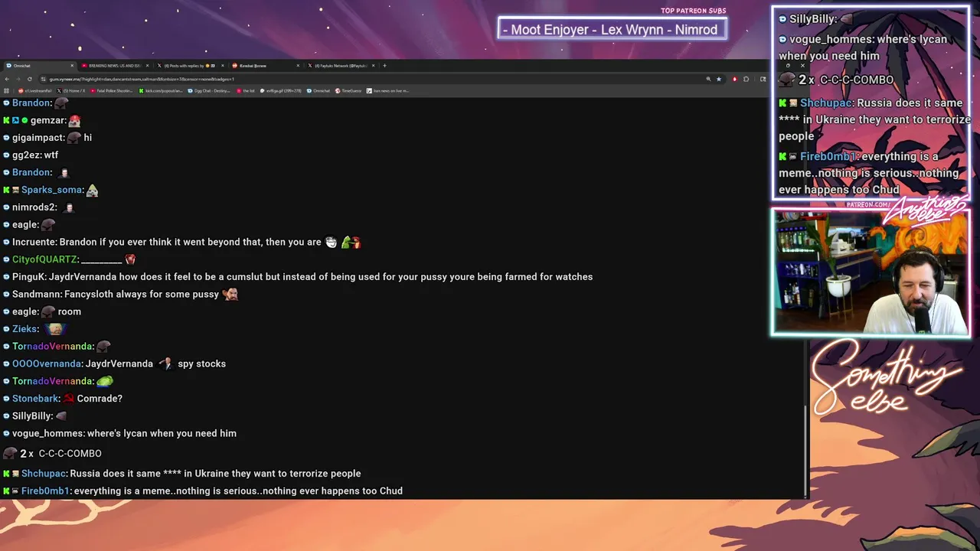Click the 'eagle: room' message emote
The width and height of the screenshot is (980, 551).
pyautogui.click(x=48, y=311)
